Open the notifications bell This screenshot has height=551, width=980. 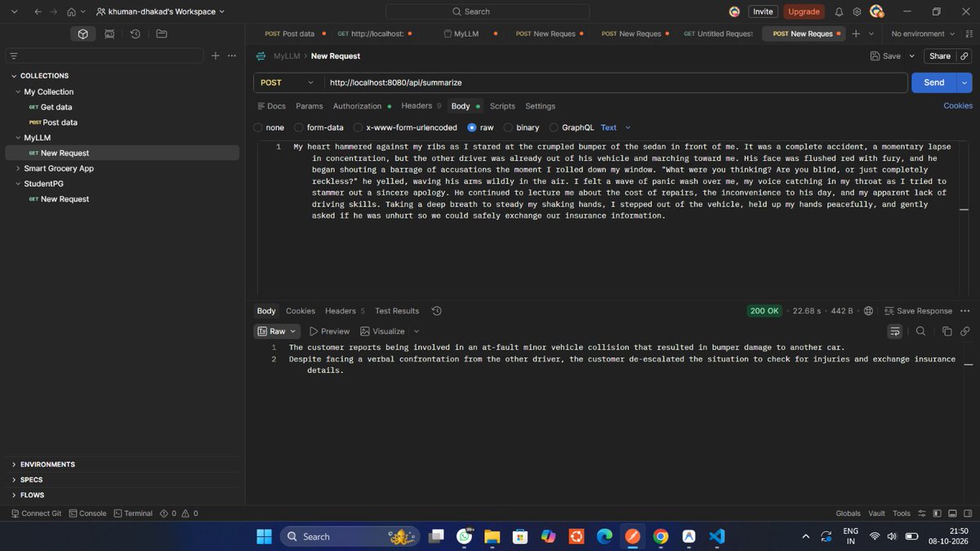(x=839, y=11)
